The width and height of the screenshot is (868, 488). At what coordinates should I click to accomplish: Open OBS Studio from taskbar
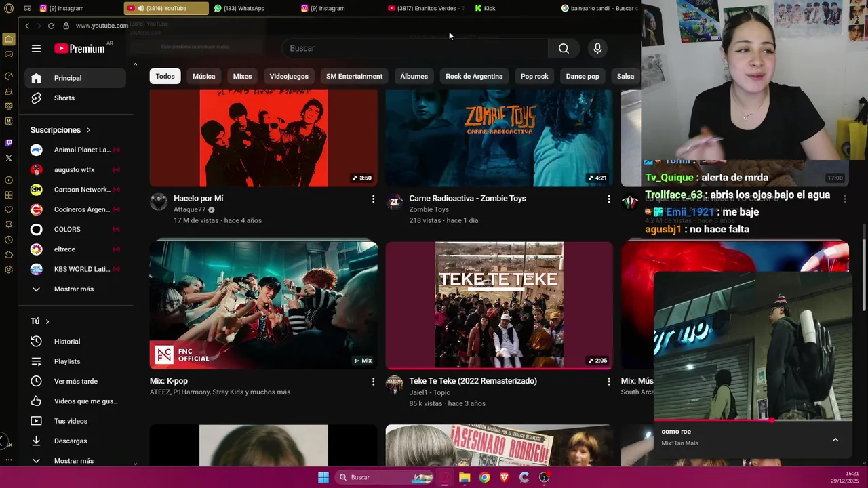[544, 477]
